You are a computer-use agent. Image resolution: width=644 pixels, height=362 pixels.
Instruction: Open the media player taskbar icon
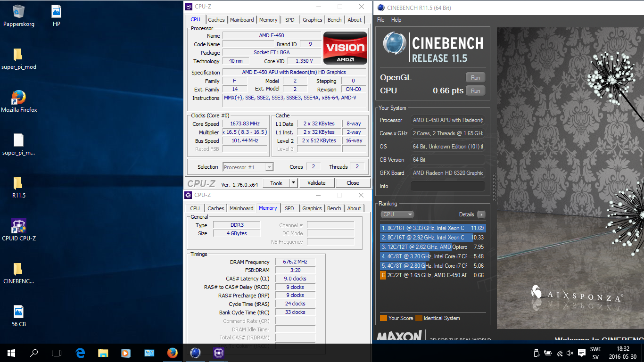coord(126,353)
